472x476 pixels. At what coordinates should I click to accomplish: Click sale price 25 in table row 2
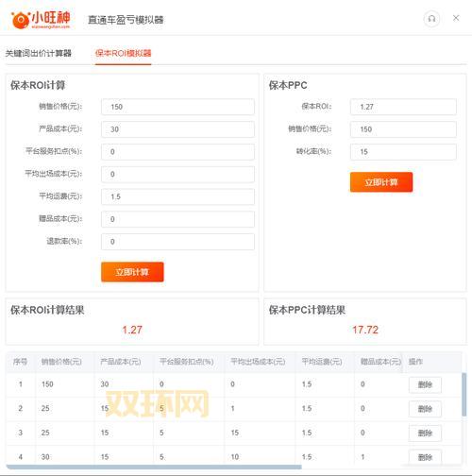[45, 408]
